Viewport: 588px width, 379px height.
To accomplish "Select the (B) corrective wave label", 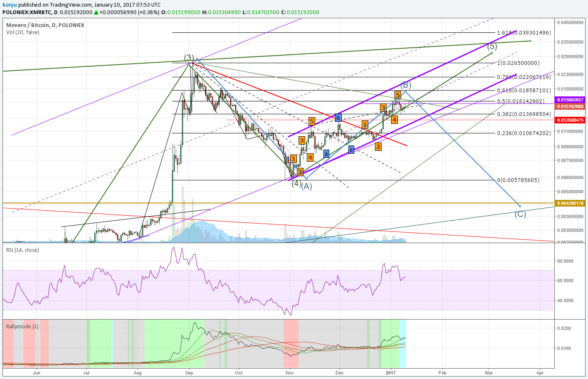I will coord(406,85).
